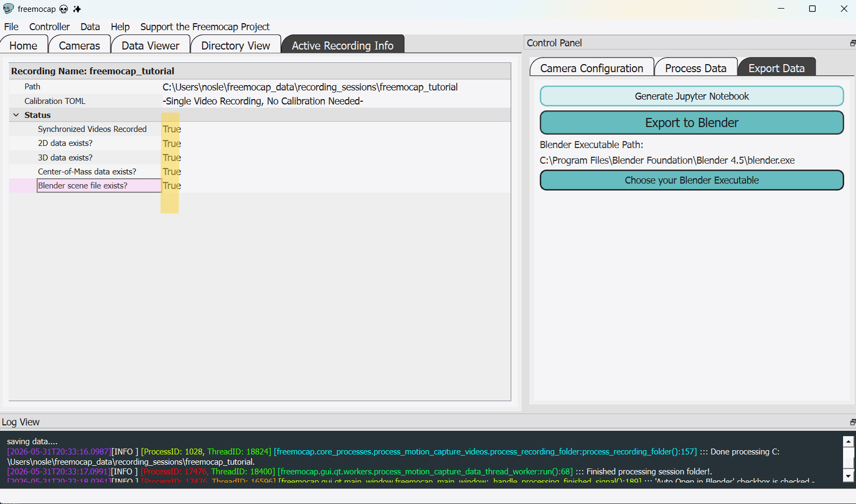Select the 3D data exists? row
The width and height of the screenshot is (856, 504).
pos(260,158)
